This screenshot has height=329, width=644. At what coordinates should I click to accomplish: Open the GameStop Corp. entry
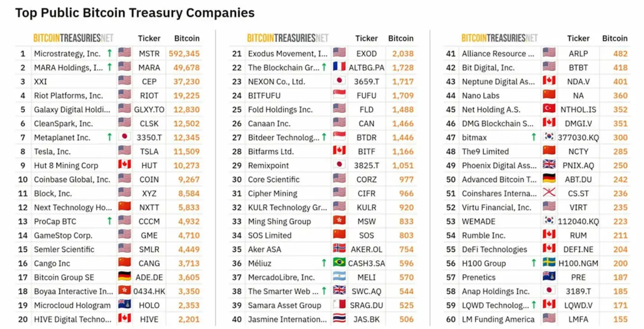tap(63, 235)
